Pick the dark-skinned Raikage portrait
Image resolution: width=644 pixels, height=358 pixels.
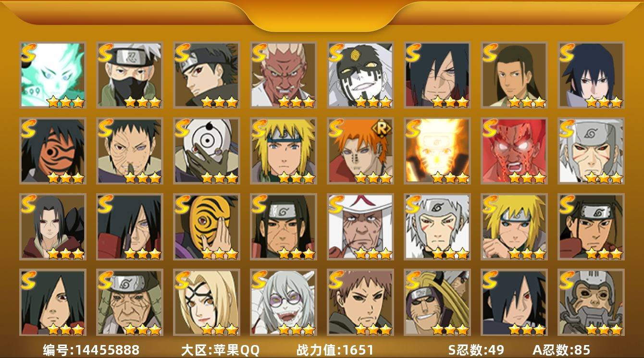(284, 74)
